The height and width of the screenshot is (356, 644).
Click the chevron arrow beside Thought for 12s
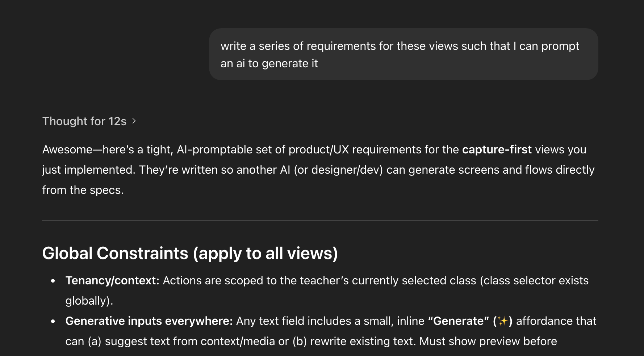coord(134,121)
